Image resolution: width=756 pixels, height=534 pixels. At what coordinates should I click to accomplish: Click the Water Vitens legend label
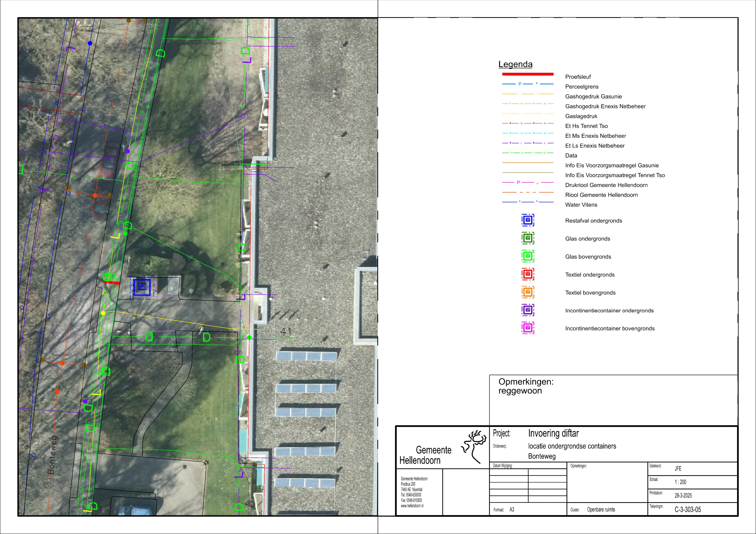click(x=581, y=205)
